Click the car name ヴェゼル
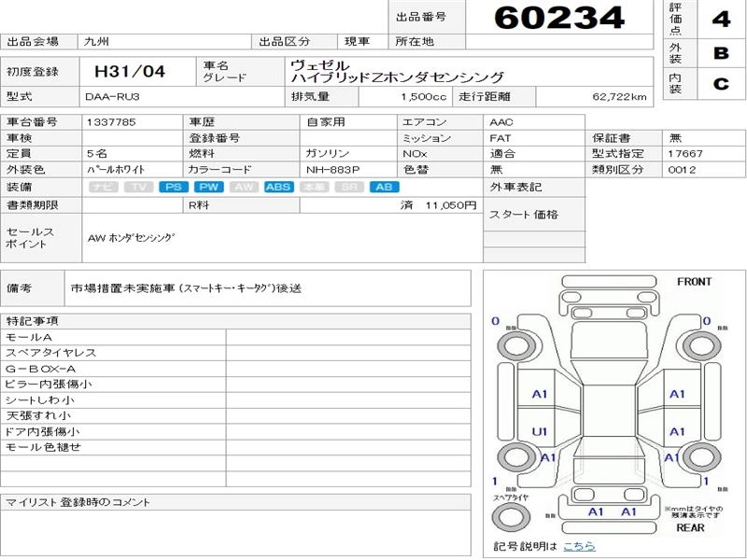Screen dimensions: 747x560 [320, 64]
